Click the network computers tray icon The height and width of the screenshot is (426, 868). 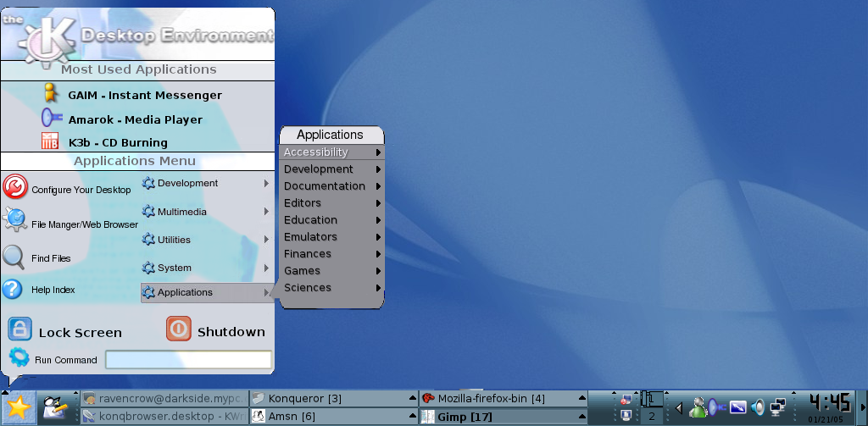pyautogui.click(x=778, y=407)
